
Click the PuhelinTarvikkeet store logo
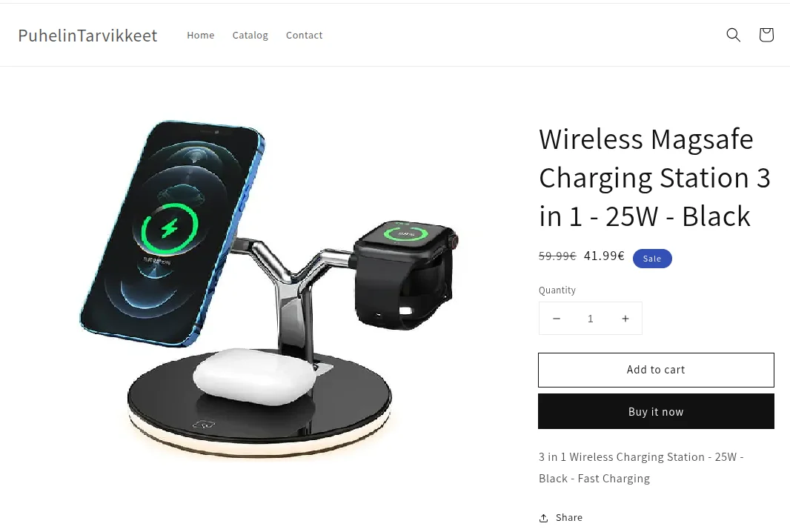tap(87, 36)
